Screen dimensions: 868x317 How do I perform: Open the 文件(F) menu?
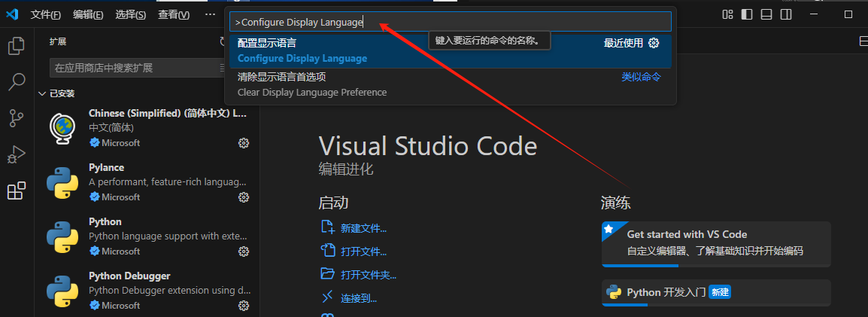tap(45, 15)
